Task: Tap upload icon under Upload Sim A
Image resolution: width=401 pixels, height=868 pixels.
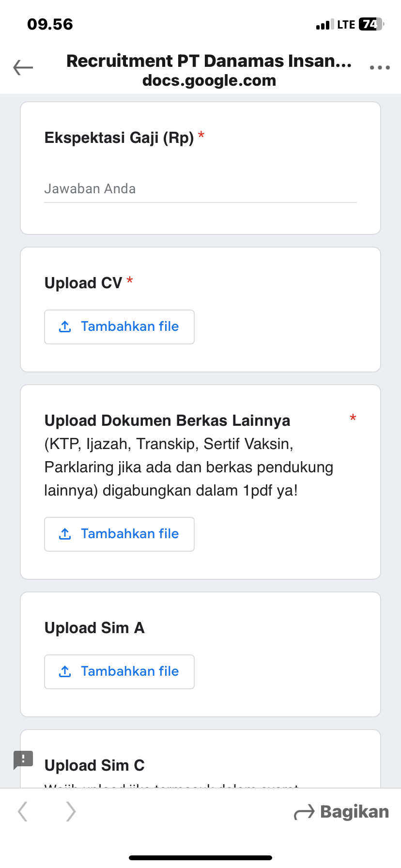Action: click(x=65, y=672)
